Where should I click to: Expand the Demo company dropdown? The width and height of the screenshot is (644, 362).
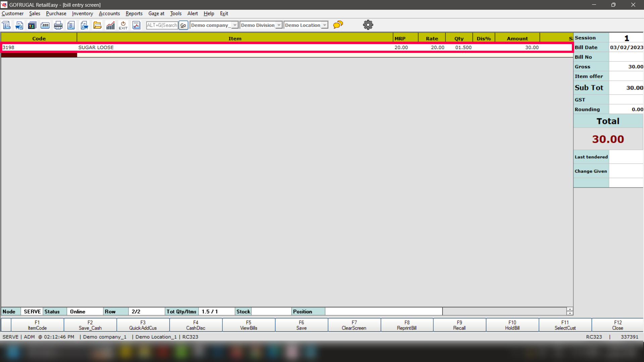pos(235,25)
